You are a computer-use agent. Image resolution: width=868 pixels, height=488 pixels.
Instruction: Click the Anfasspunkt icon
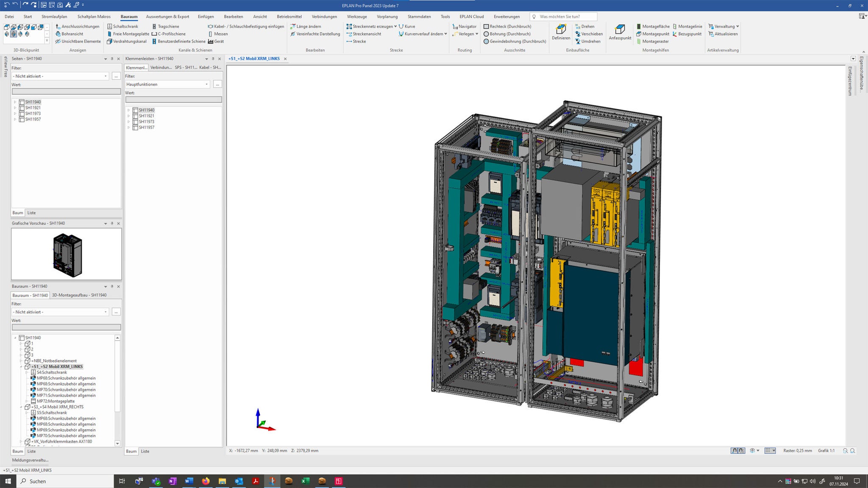coord(619,31)
